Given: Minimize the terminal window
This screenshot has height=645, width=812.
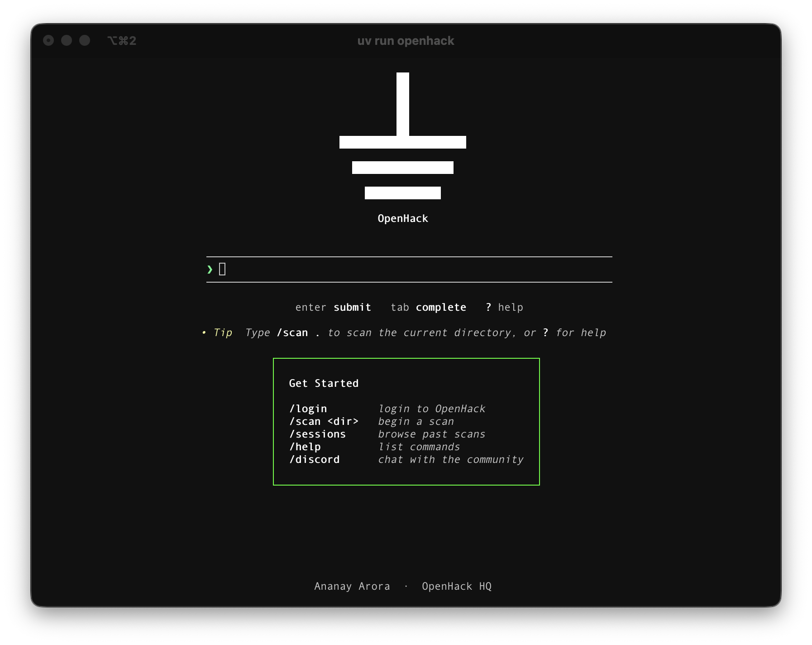Looking at the screenshot, I should 67,40.
